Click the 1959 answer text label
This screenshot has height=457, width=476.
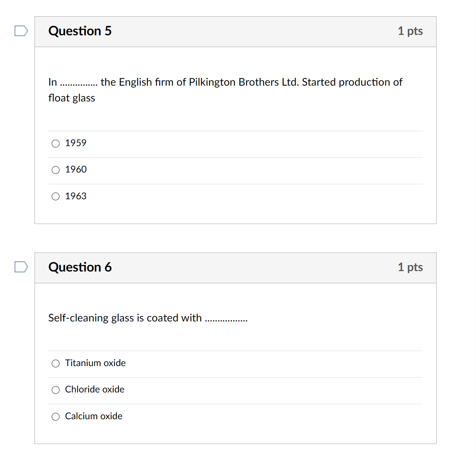pos(76,143)
